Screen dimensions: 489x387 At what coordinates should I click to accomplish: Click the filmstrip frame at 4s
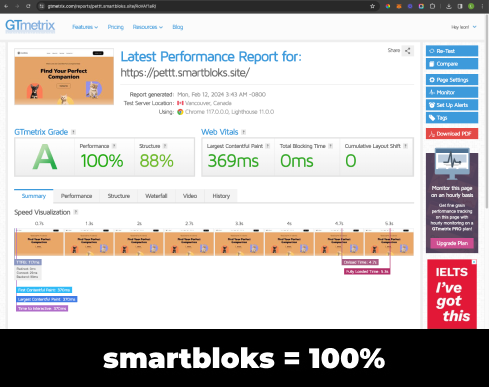289,242
